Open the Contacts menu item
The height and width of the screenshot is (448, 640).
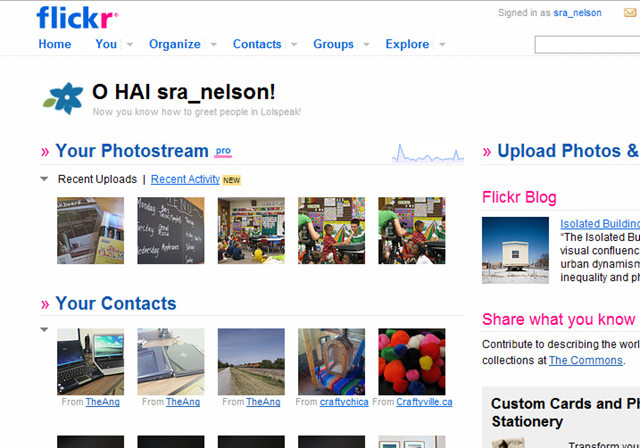pos(257,44)
